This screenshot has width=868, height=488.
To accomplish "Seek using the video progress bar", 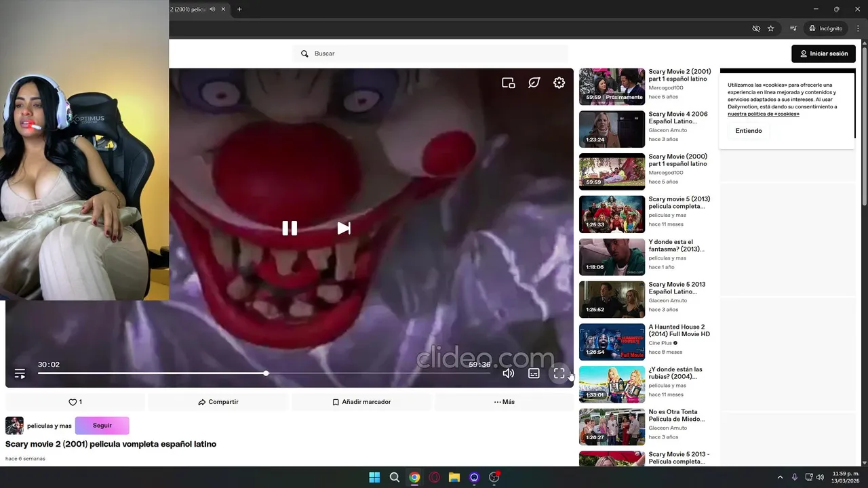I will [264, 373].
